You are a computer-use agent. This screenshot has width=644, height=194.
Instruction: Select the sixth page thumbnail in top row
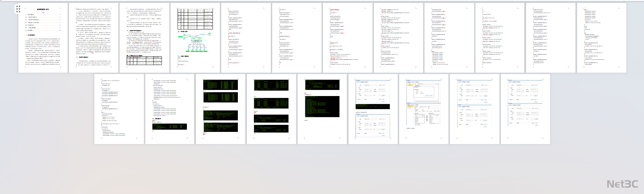tap(297, 38)
